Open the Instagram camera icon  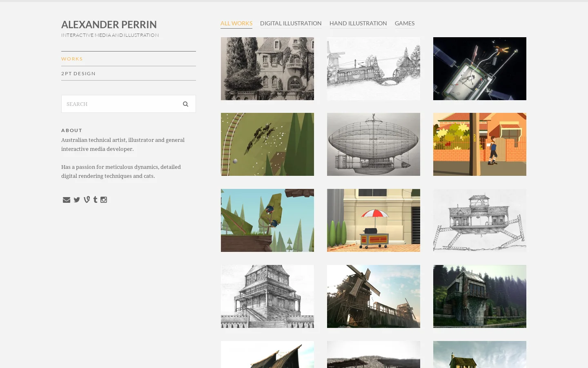point(104,200)
